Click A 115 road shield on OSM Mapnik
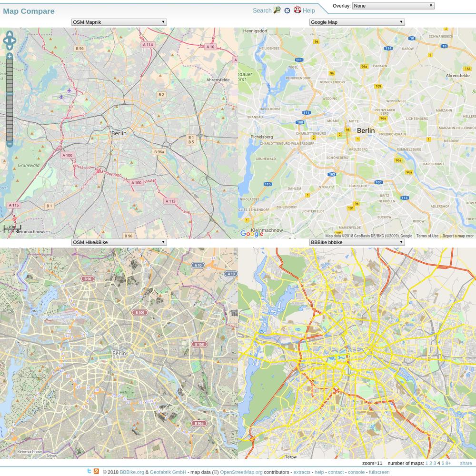The height and width of the screenshot is (476, 476). click(14, 205)
